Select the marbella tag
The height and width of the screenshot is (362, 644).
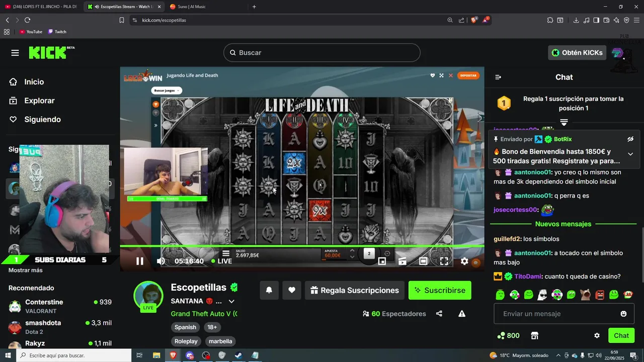pyautogui.click(x=220, y=341)
